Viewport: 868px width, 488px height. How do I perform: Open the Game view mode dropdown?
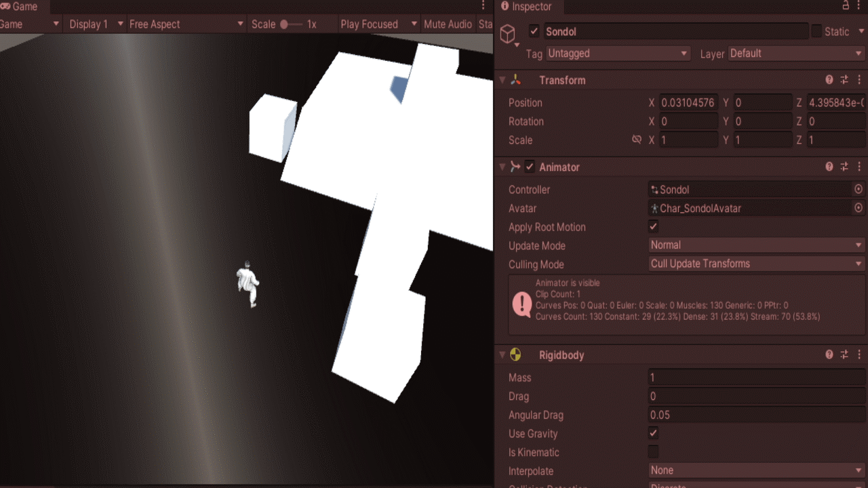click(x=31, y=24)
